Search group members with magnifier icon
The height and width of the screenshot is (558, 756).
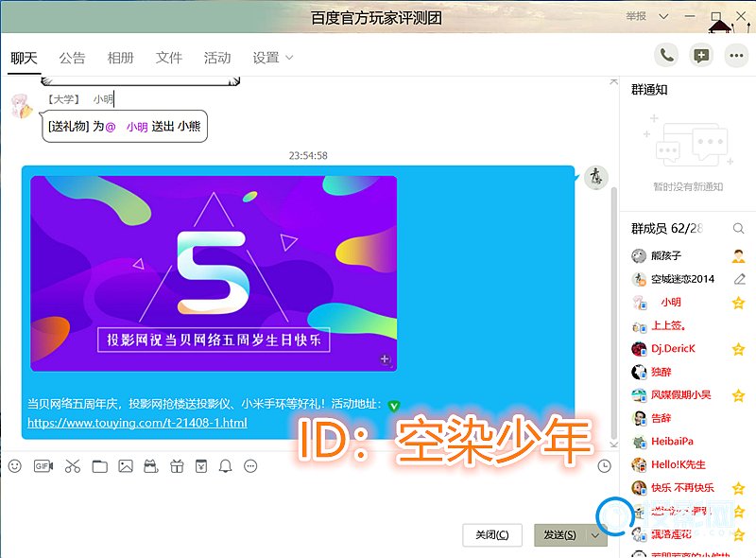(x=739, y=229)
